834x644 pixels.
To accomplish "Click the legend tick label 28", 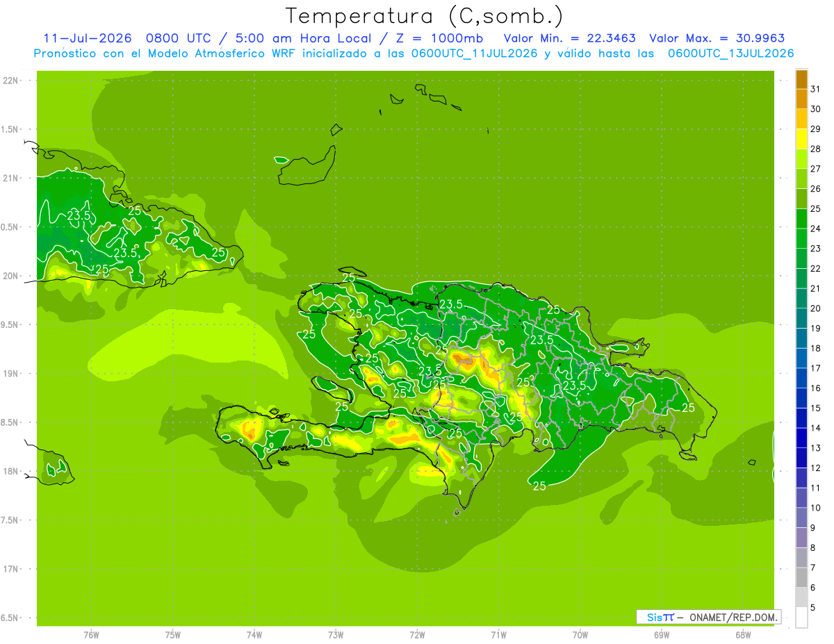I will [816, 149].
